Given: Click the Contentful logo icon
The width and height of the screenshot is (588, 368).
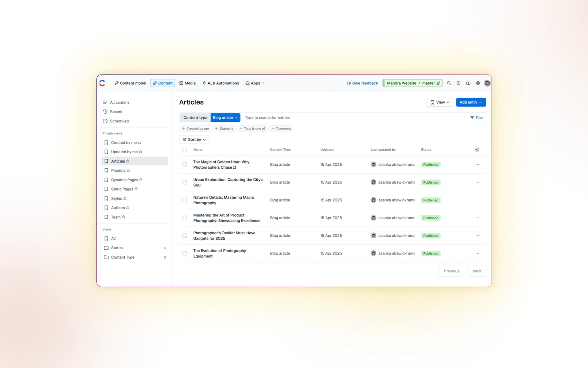Looking at the screenshot, I should (x=102, y=83).
